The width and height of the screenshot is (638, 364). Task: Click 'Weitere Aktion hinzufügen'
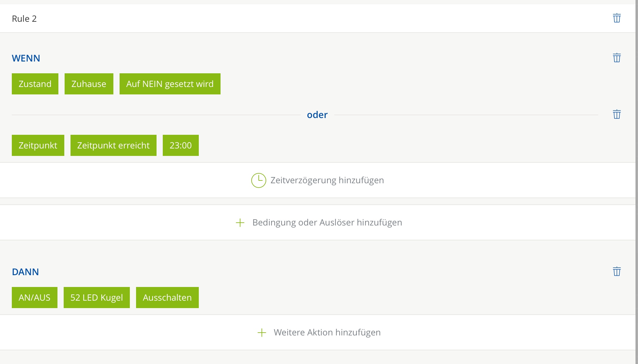327,332
